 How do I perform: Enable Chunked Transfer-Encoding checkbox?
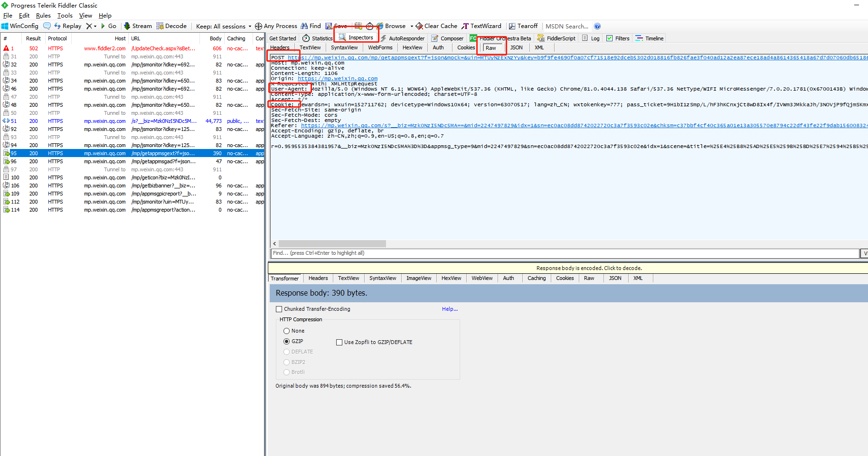[279, 309]
